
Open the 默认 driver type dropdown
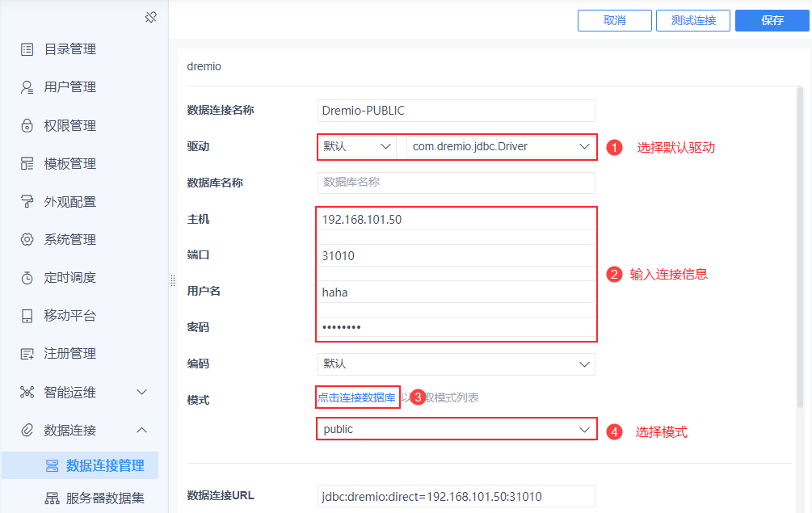pyautogui.click(x=357, y=146)
